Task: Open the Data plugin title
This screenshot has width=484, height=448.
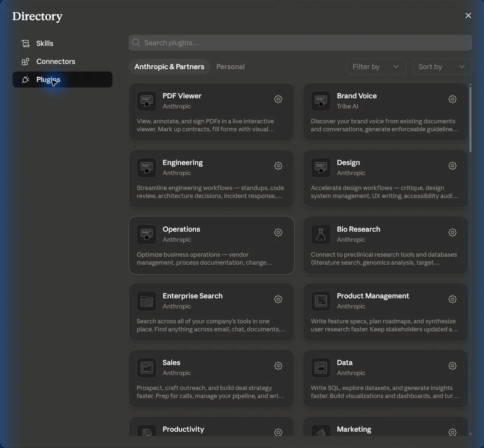Action: click(344, 362)
